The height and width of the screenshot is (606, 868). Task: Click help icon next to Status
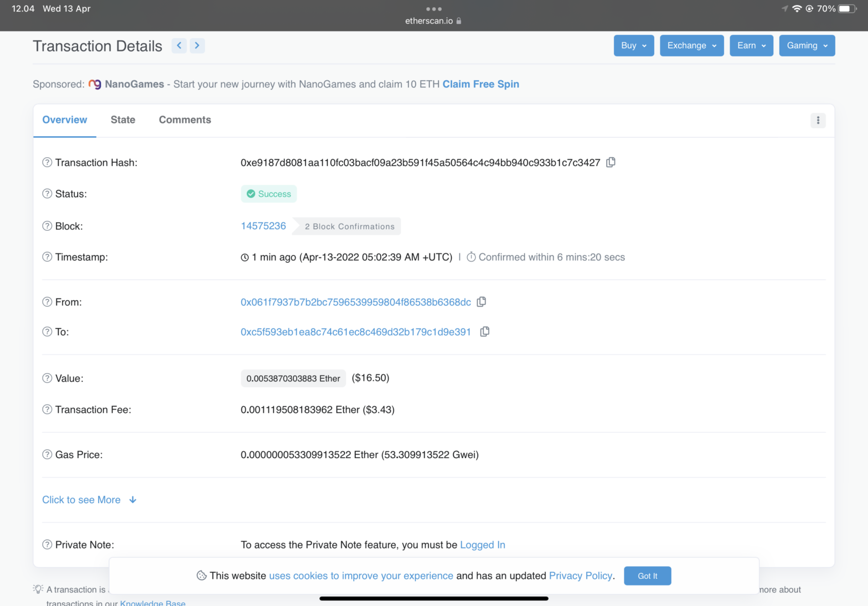pyautogui.click(x=47, y=194)
